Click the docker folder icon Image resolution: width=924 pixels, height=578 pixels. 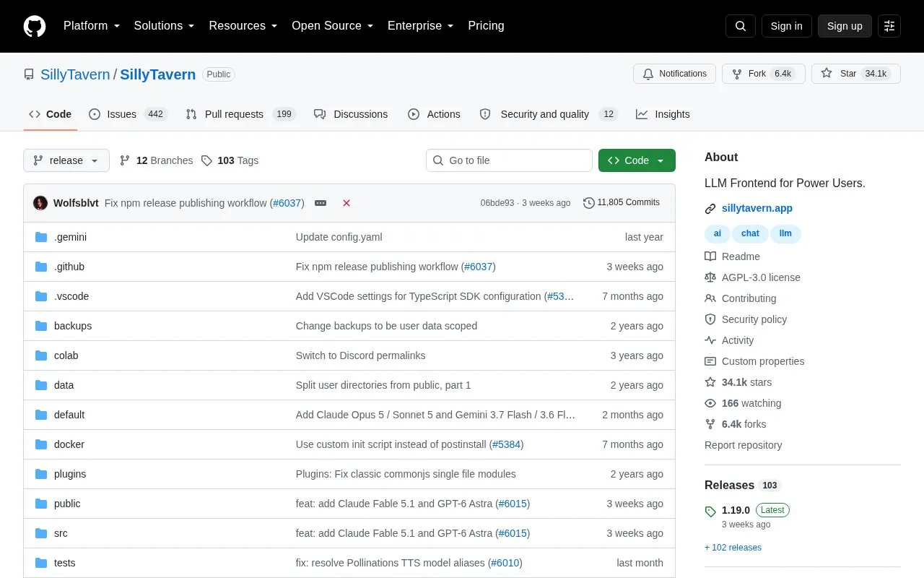41,444
